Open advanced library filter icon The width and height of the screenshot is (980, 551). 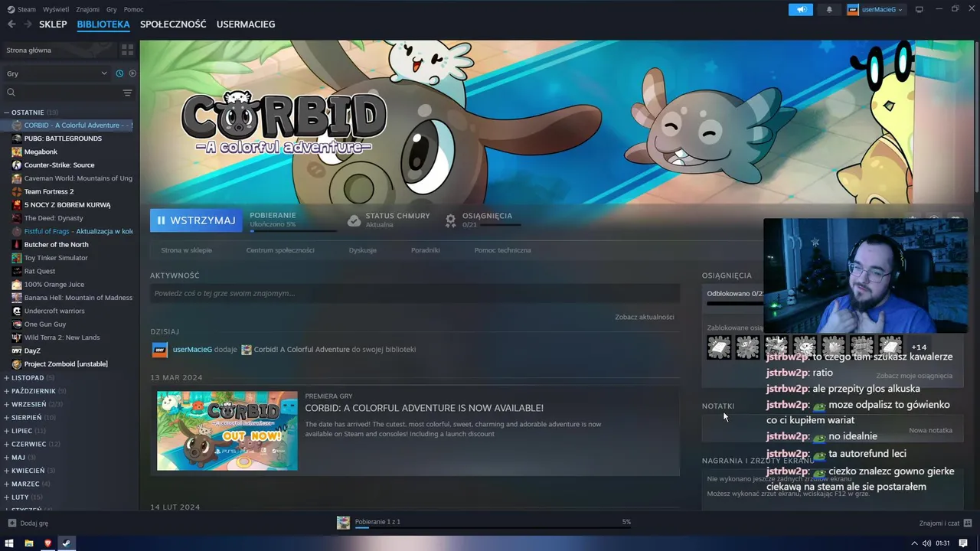pos(127,93)
